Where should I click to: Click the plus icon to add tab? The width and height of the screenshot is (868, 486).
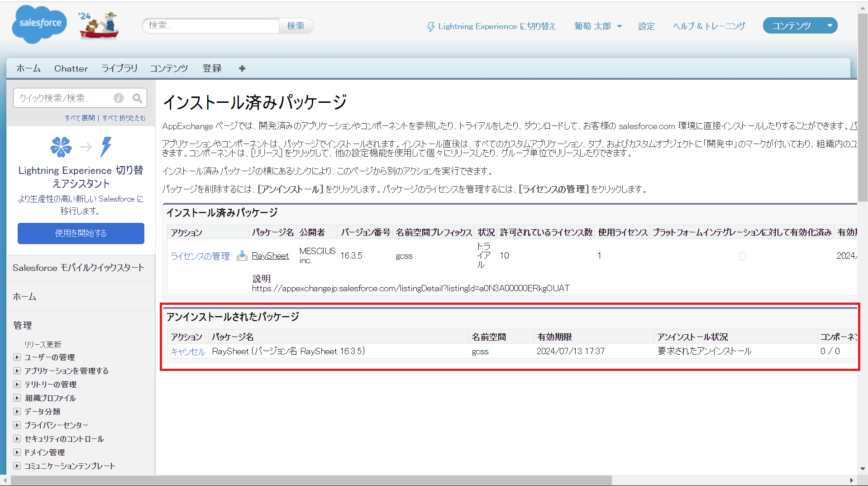coord(242,68)
